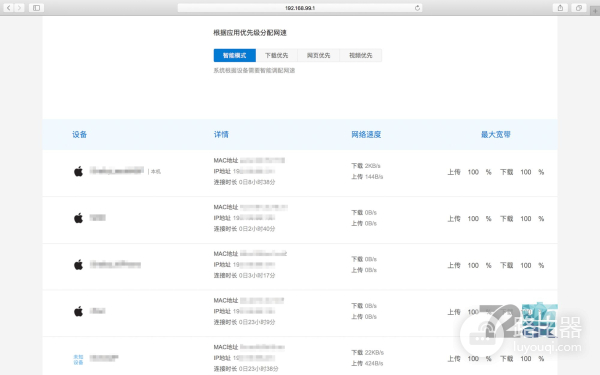Edit upload percent in 0日8小时38分 row

(473, 172)
